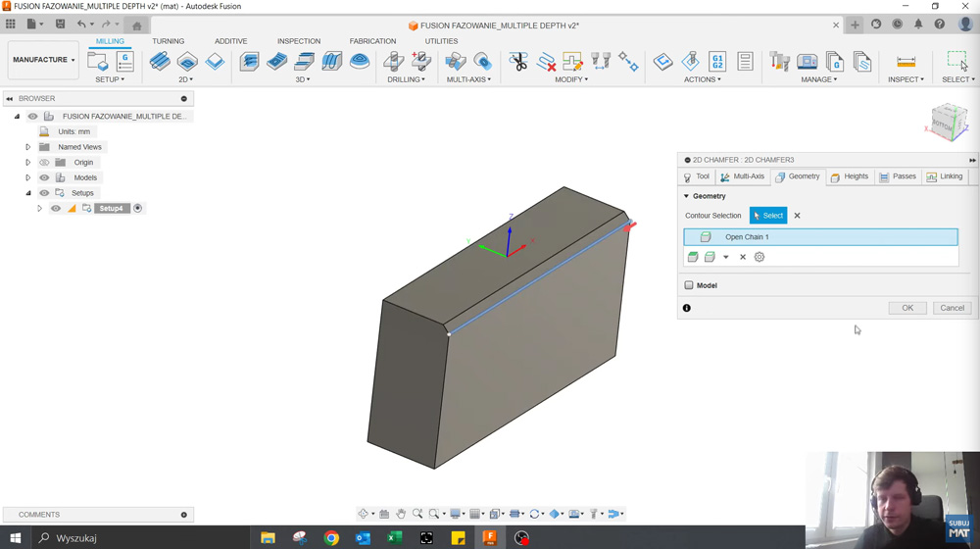The width and height of the screenshot is (980, 549).
Task: Click the Tool Library icon in Manage
Action: click(780, 62)
